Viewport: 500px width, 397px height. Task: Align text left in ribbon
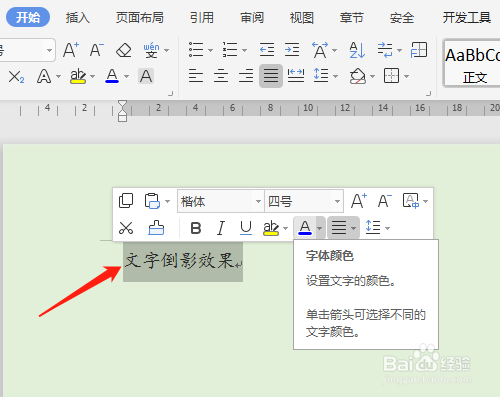[x=196, y=76]
